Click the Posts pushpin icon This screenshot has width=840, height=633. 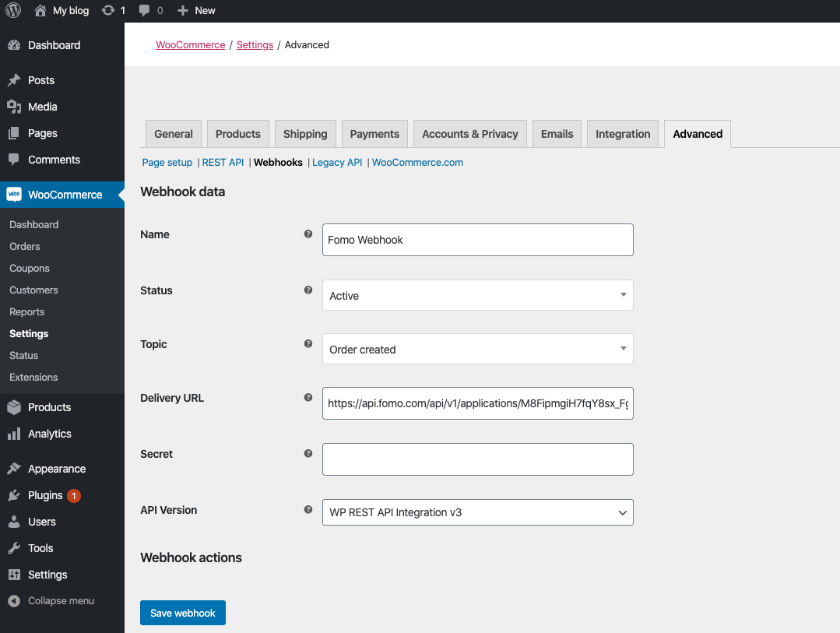14,80
